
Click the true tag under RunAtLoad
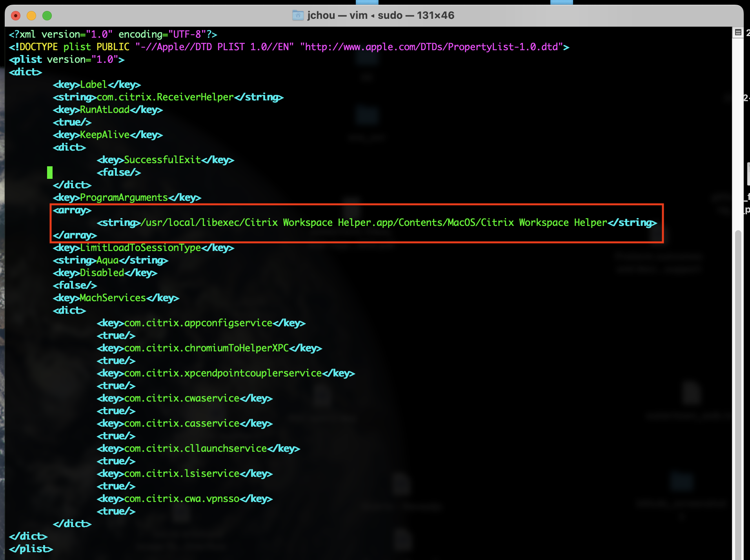coord(72,122)
